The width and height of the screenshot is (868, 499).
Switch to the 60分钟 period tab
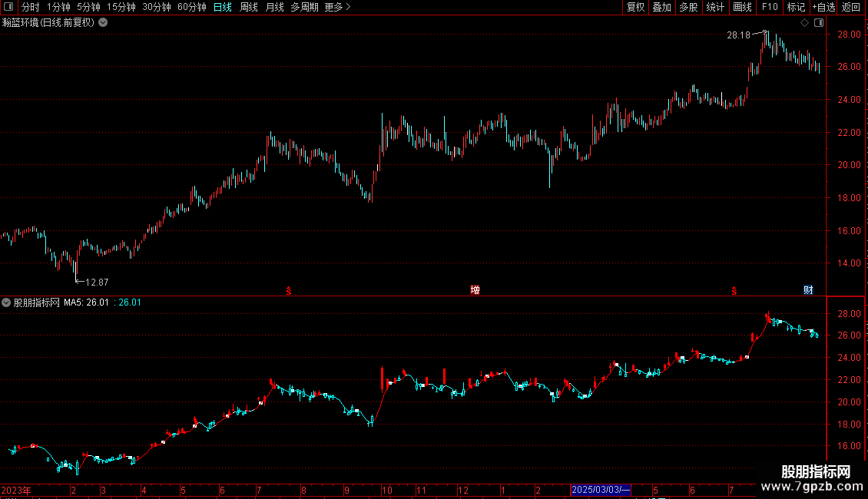(x=191, y=7)
